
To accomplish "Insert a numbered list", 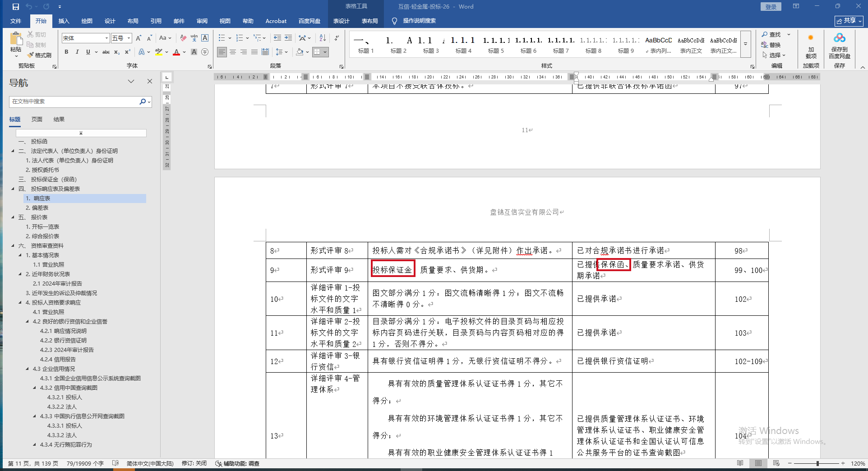I will (239, 38).
